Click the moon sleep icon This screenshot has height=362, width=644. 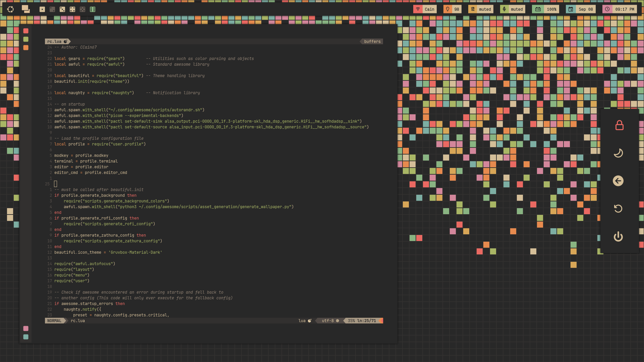pos(618,153)
